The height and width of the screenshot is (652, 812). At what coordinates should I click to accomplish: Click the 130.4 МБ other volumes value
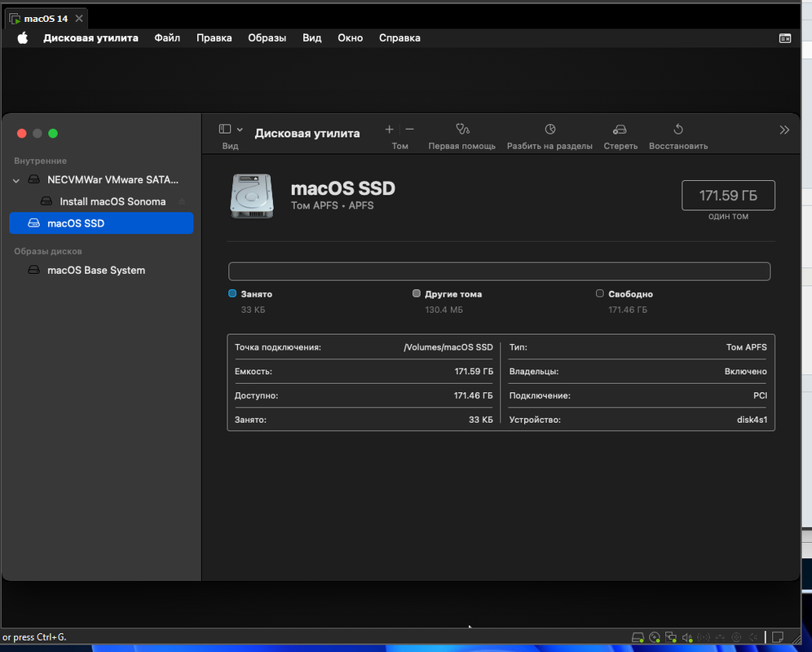click(444, 310)
